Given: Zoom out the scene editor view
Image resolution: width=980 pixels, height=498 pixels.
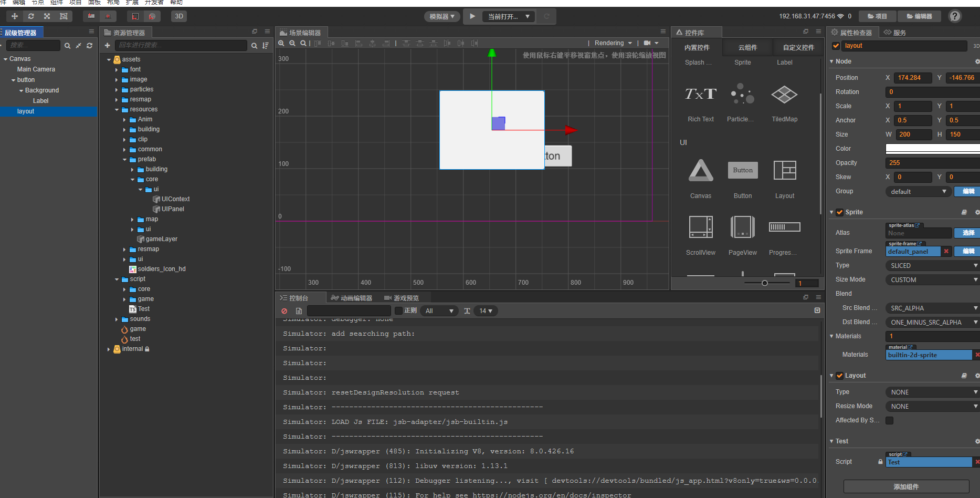Looking at the screenshot, I should click(x=292, y=43).
